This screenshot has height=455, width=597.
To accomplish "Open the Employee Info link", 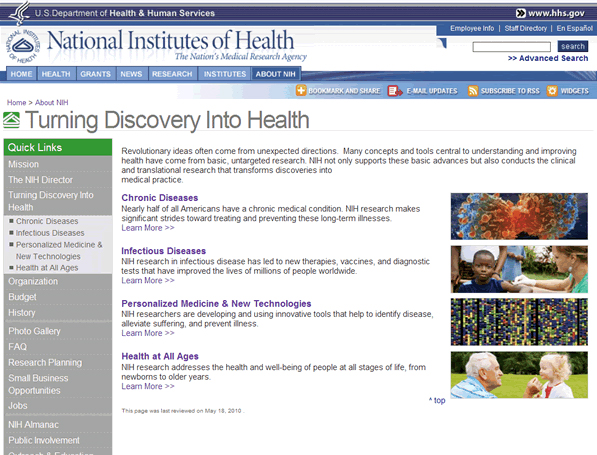I will pyautogui.click(x=472, y=29).
